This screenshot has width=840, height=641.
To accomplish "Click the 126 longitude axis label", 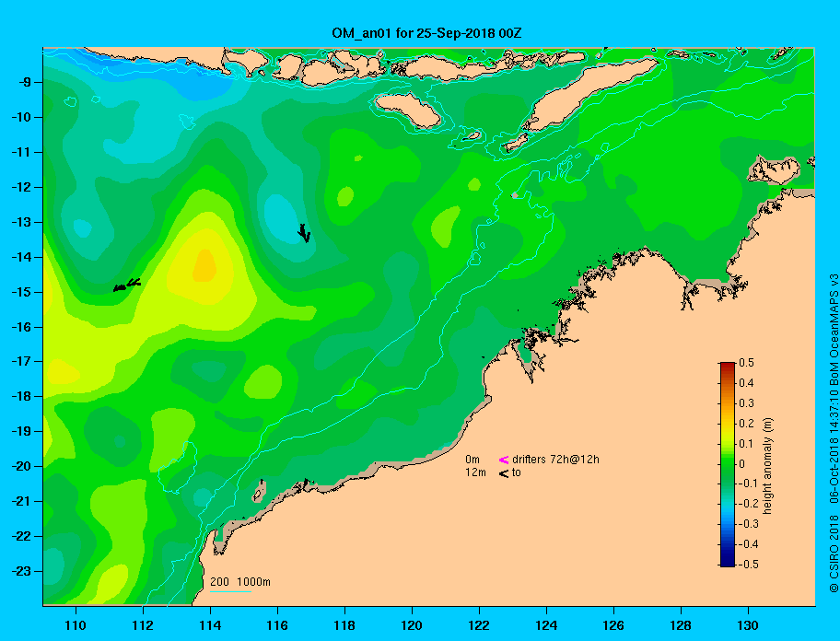I will tap(613, 625).
